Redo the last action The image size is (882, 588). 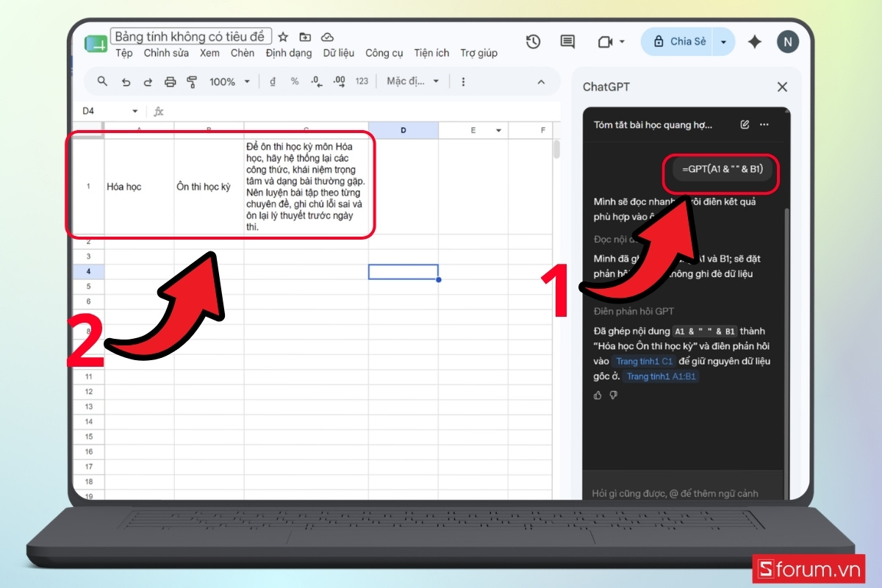pos(148,82)
